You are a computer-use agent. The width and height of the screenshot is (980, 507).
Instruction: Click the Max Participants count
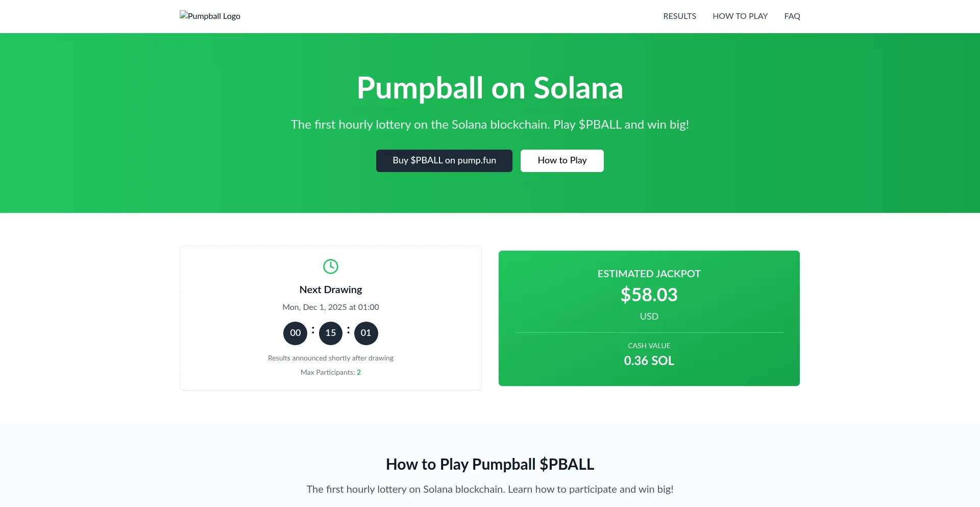pos(359,372)
